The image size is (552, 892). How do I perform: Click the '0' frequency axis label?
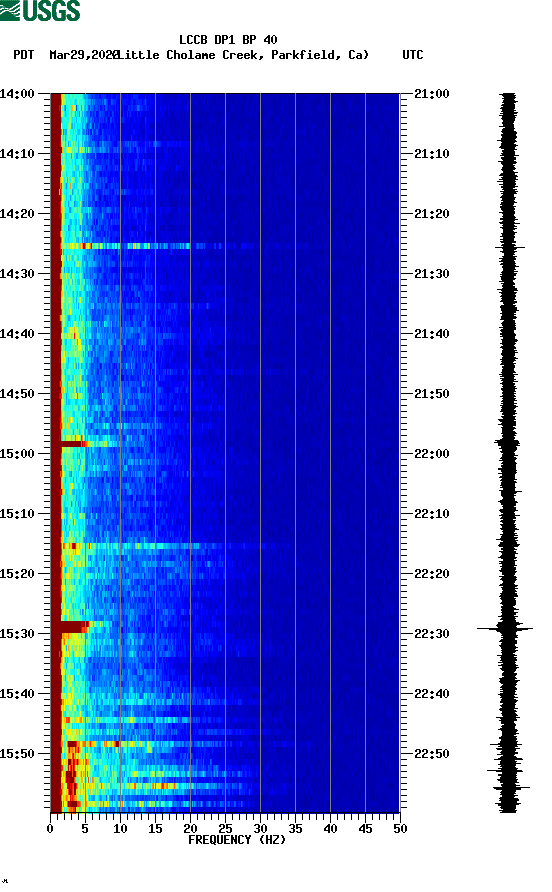coord(50,829)
